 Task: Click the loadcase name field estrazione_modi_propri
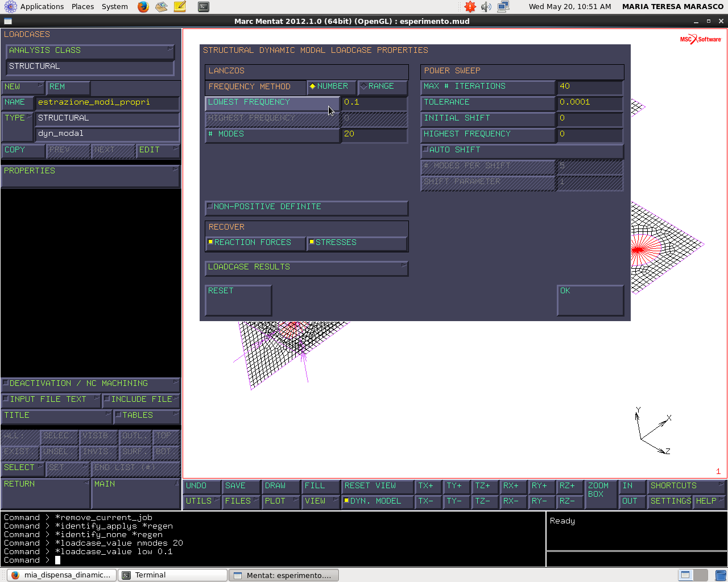107,103
